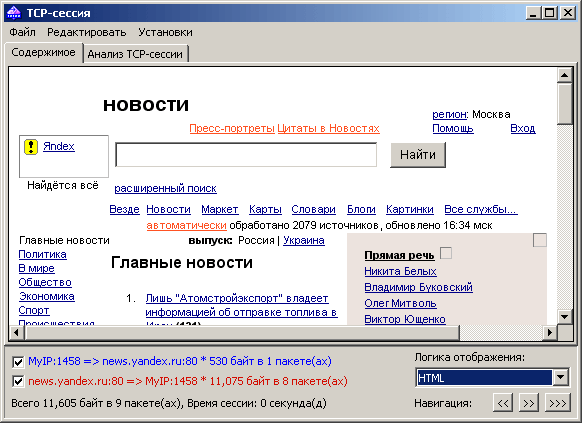Go to next packet with >> button
The width and height of the screenshot is (582, 423).
[529, 403]
